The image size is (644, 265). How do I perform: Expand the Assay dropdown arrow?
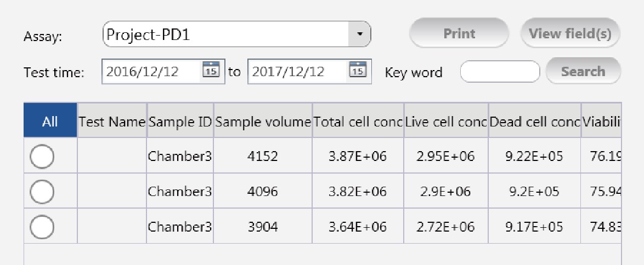[359, 34]
